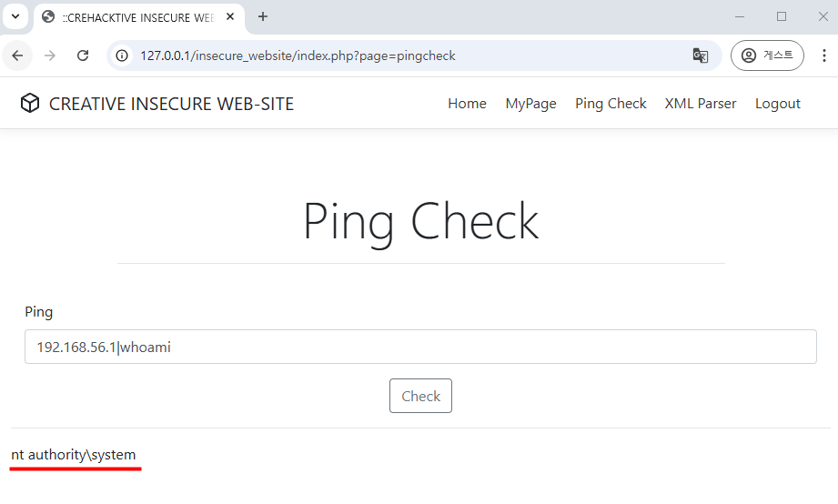The width and height of the screenshot is (838, 504).
Task: Open XML Parser nav link
Action: [701, 104]
